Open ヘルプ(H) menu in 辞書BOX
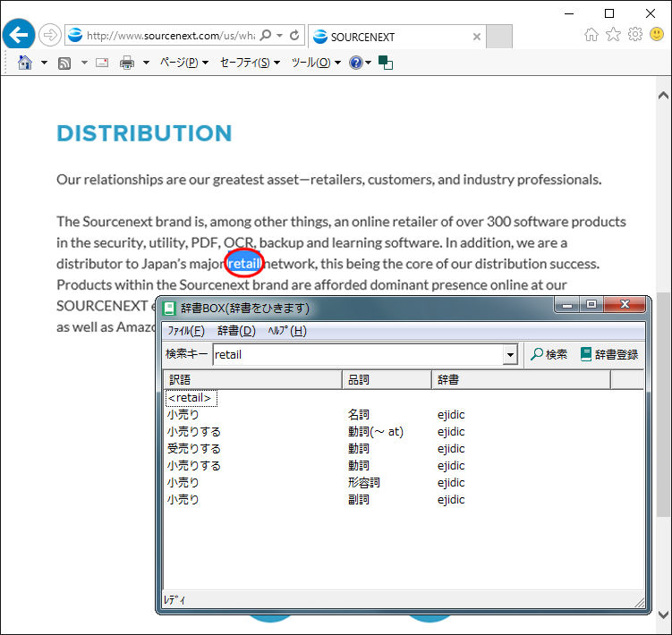The width and height of the screenshot is (672, 635). [287, 331]
